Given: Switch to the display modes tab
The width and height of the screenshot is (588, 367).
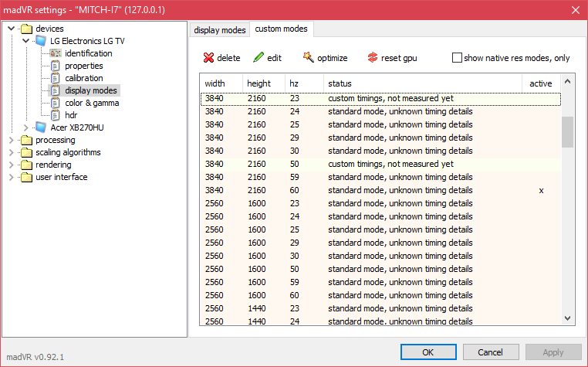Looking at the screenshot, I should coord(220,30).
